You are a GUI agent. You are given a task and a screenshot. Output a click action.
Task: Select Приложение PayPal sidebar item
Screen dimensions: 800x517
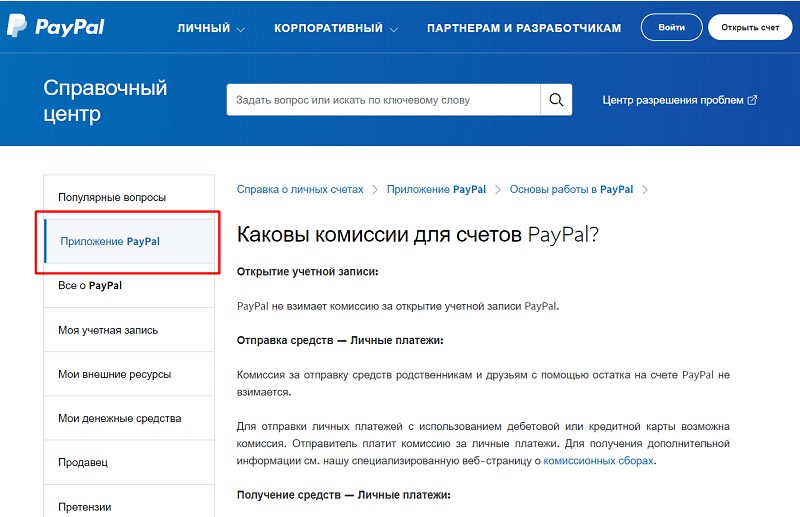pos(129,241)
